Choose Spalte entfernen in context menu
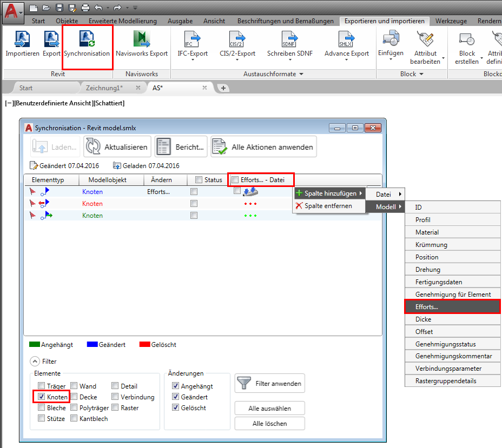 329,205
